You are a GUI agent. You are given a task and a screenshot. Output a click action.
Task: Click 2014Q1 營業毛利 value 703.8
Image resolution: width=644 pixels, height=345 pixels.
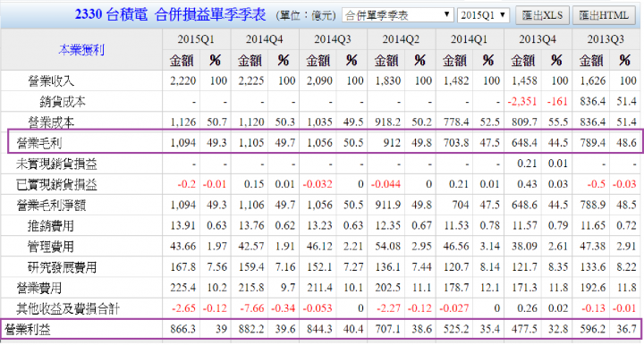pos(456,143)
